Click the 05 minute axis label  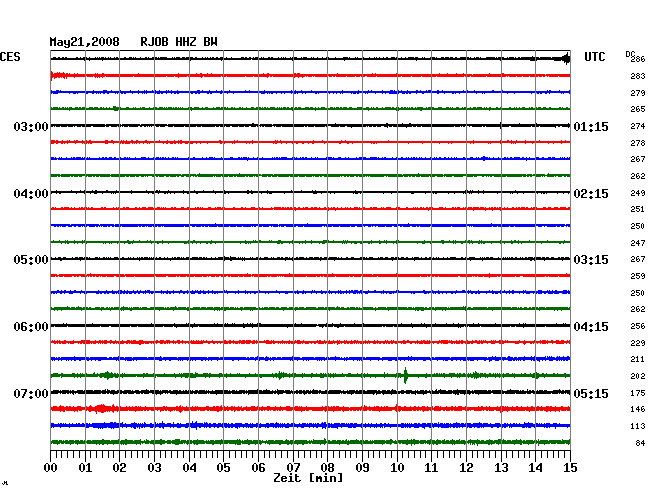[x=223, y=467]
